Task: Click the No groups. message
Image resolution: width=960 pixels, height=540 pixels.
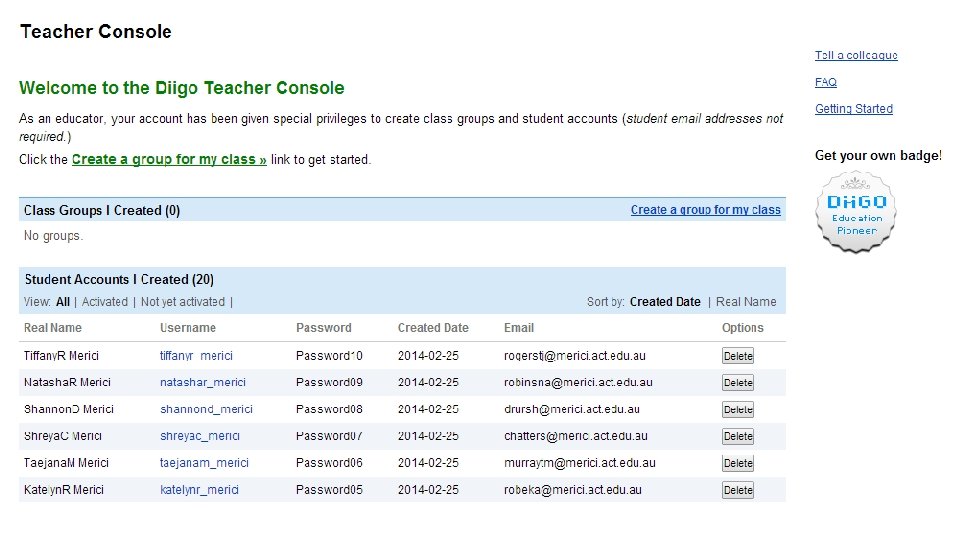Action: (x=53, y=236)
